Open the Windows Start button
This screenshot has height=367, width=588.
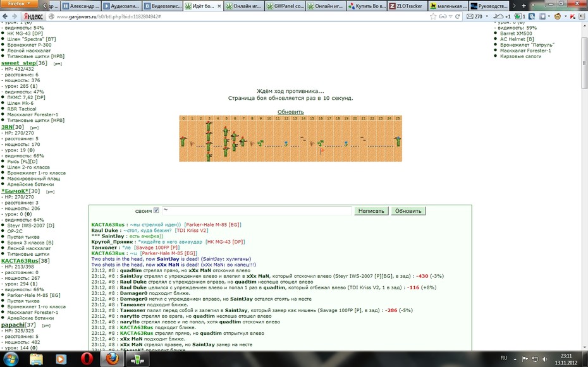click(x=11, y=359)
